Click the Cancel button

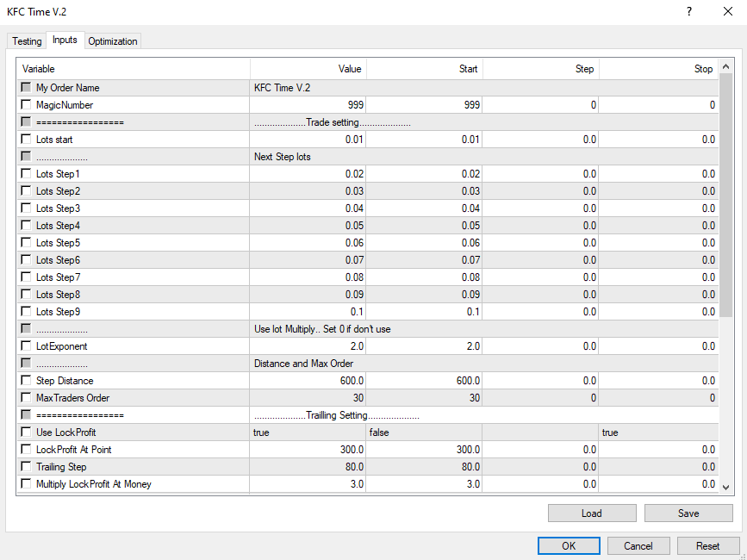[x=638, y=545]
